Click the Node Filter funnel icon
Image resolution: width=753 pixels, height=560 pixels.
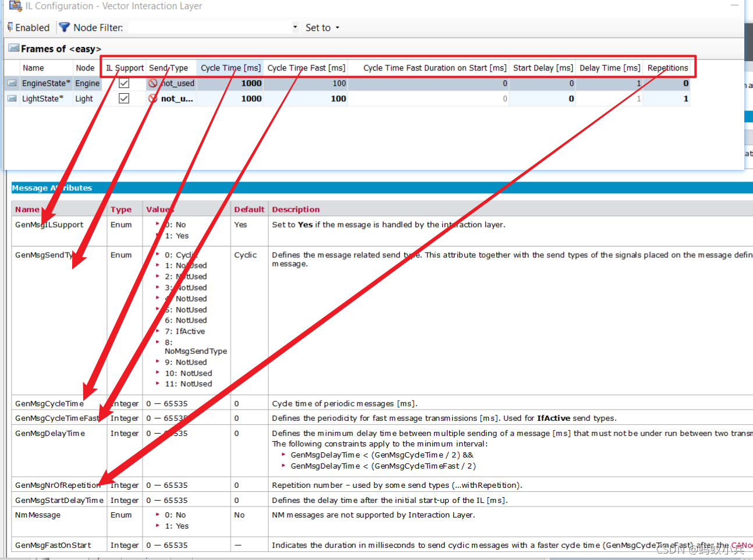pos(64,27)
